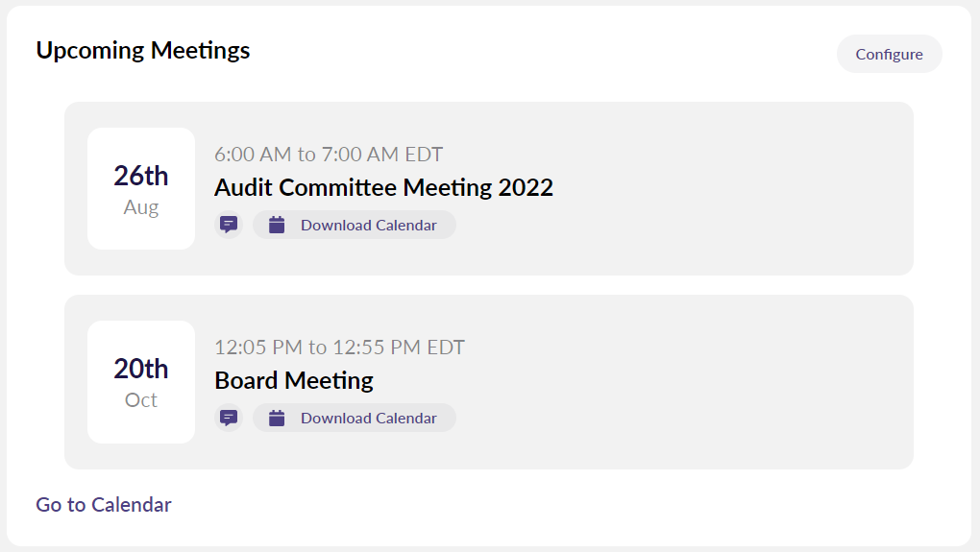Click the Aug month label

[141, 207]
